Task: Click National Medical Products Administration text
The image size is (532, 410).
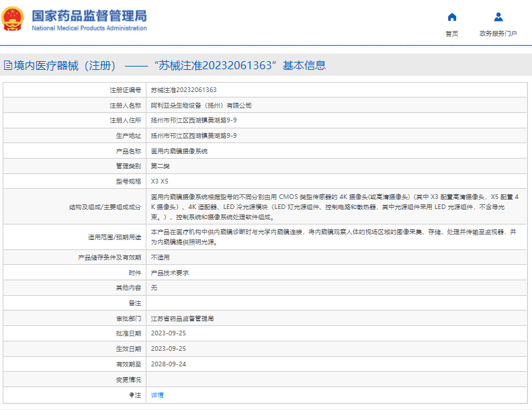Action: pyautogui.click(x=89, y=28)
